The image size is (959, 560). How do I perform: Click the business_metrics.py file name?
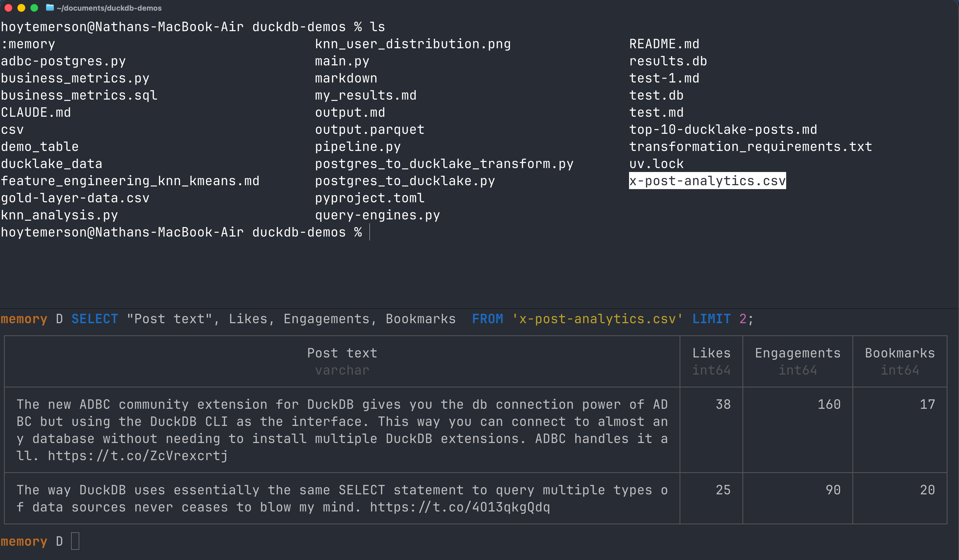click(x=75, y=78)
